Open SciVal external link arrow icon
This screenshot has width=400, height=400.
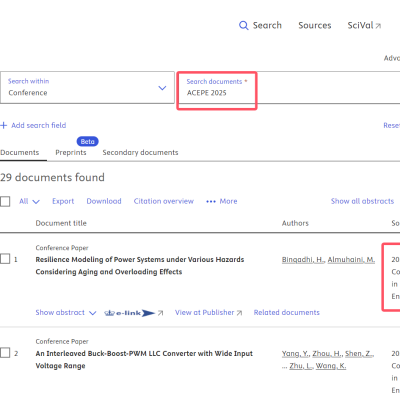click(x=378, y=26)
